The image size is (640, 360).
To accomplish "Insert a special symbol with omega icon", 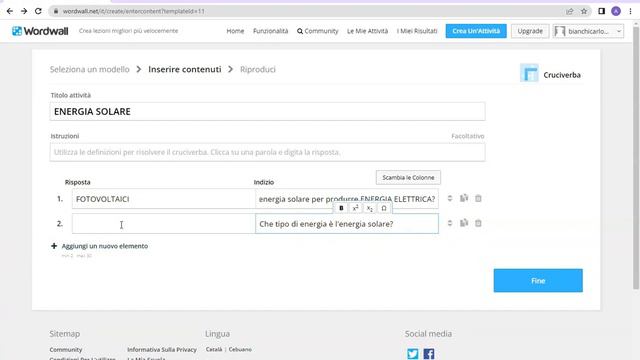I will tap(384, 208).
